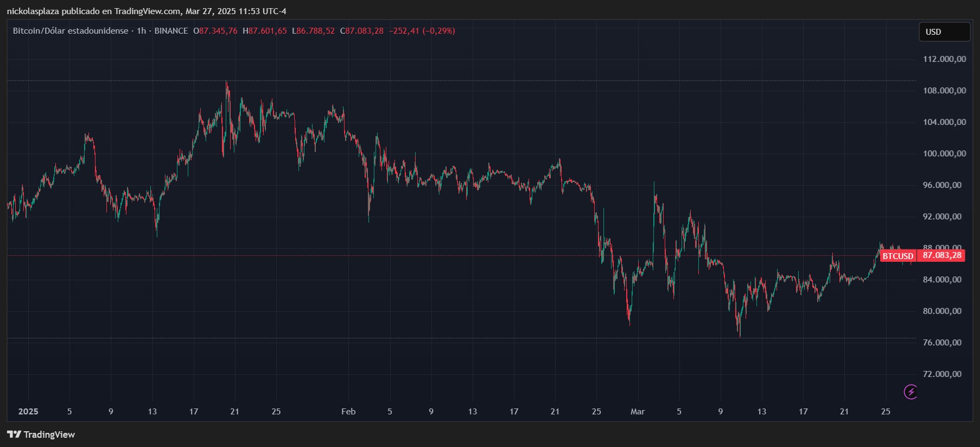Click the Feb label on time axis

[x=348, y=412]
